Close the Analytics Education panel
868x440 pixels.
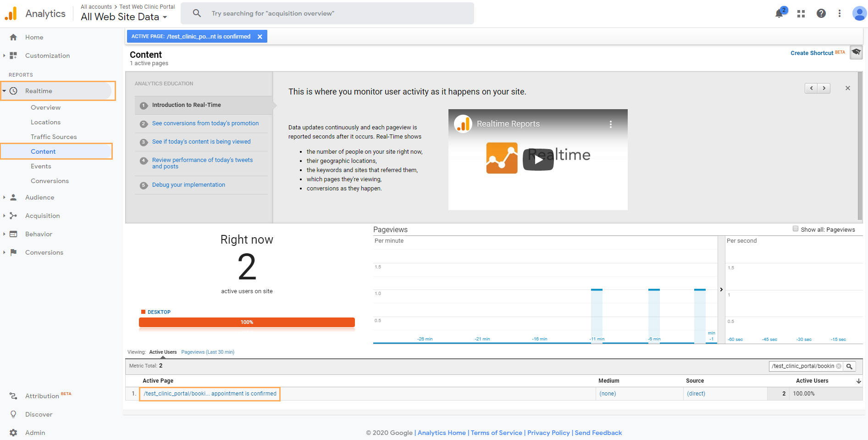[848, 88]
